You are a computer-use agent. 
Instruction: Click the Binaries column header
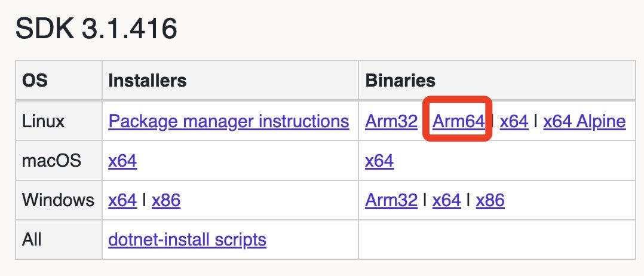[x=400, y=81]
